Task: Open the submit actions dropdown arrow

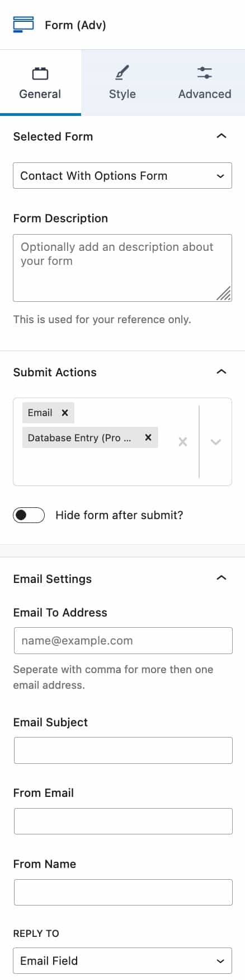Action: point(215,442)
